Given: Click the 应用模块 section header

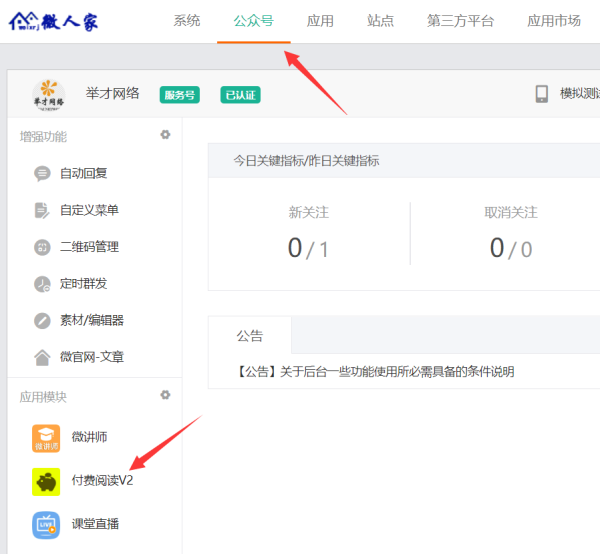Looking at the screenshot, I should coord(43,397).
